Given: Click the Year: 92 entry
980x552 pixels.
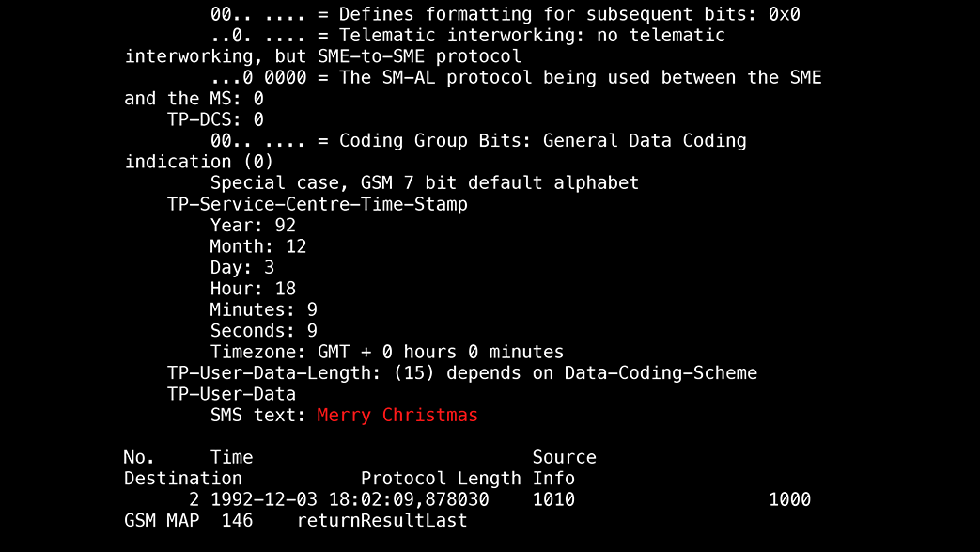Looking at the screenshot, I should coord(253,226).
